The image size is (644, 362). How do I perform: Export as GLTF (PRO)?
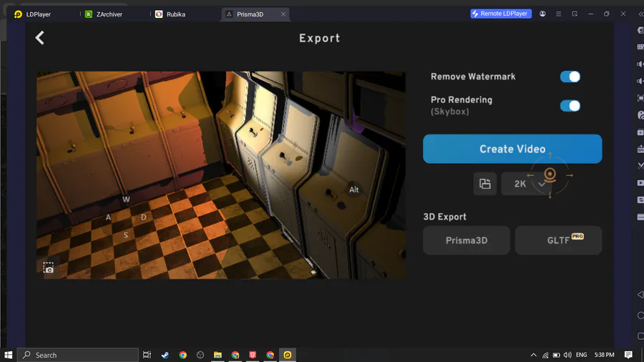[x=559, y=240]
